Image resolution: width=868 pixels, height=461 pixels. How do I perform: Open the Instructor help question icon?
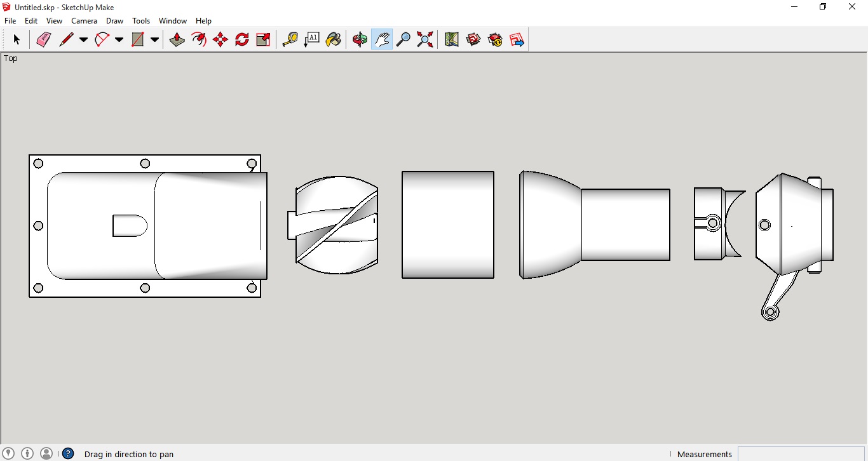[68, 453]
